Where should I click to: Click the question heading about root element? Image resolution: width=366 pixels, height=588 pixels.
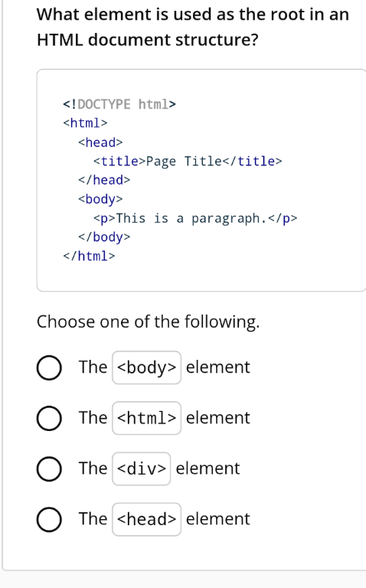[193, 27]
